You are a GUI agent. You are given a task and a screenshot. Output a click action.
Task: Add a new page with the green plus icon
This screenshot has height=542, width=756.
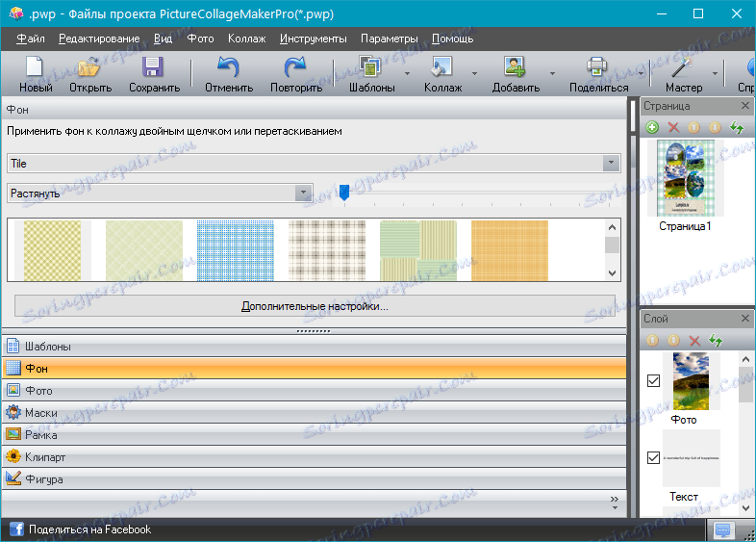pyautogui.click(x=652, y=127)
